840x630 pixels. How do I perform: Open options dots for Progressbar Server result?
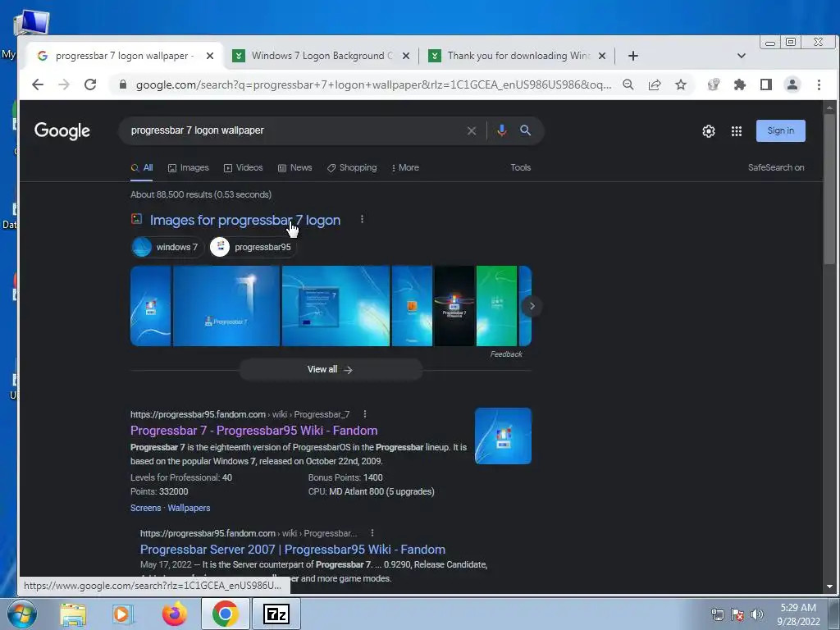pos(372,533)
